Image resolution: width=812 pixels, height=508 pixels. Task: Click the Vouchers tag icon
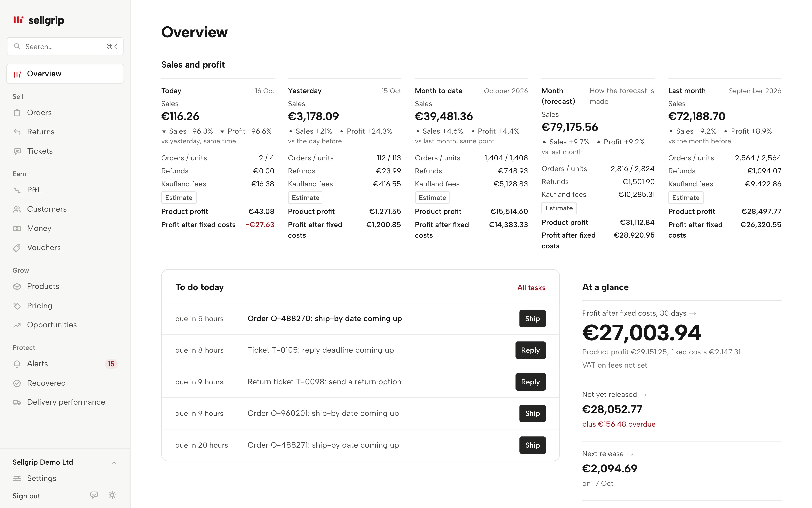(17, 248)
